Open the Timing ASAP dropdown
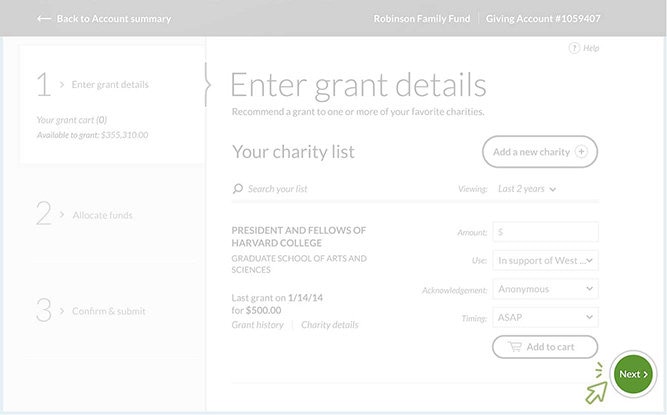 [x=545, y=318]
